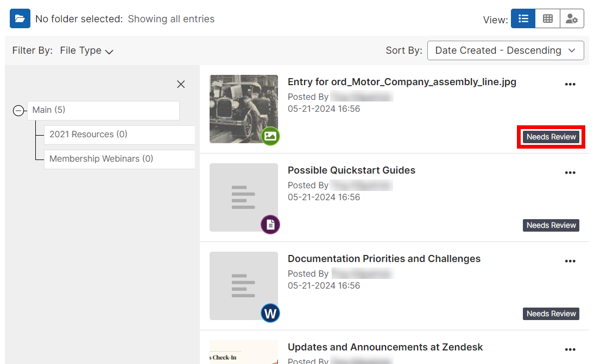This screenshot has height=364, width=594.
Task: Select the Membership Webinars folder
Action: point(119,159)
